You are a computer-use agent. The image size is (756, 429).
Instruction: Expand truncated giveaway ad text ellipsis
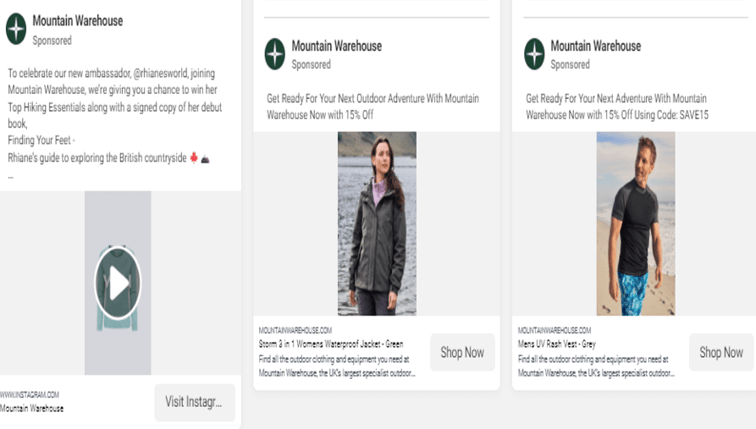coord(11,177)
